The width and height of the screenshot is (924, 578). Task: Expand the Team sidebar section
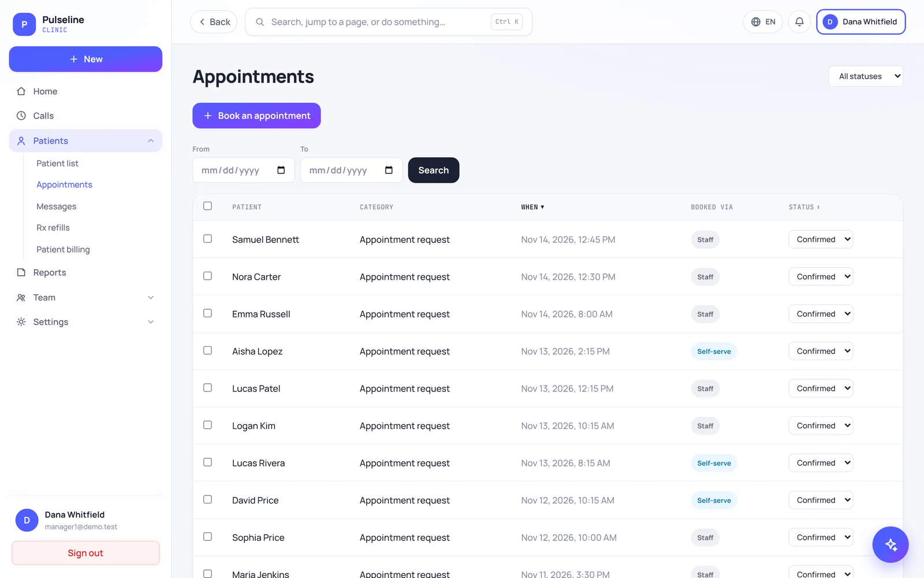point(85,297)
